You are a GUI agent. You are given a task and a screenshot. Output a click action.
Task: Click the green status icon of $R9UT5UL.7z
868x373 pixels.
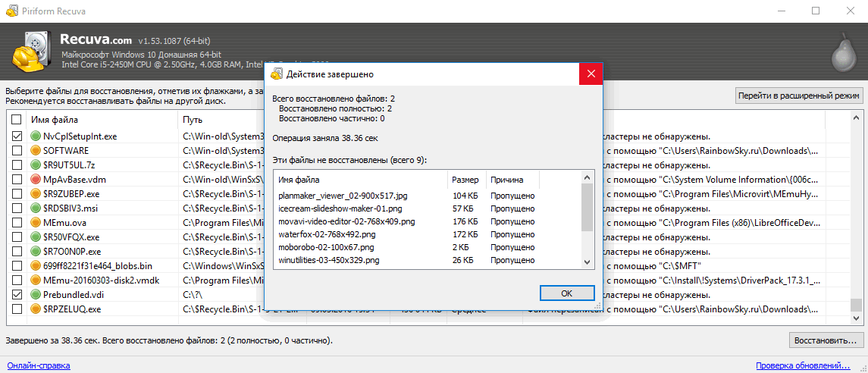36,165
